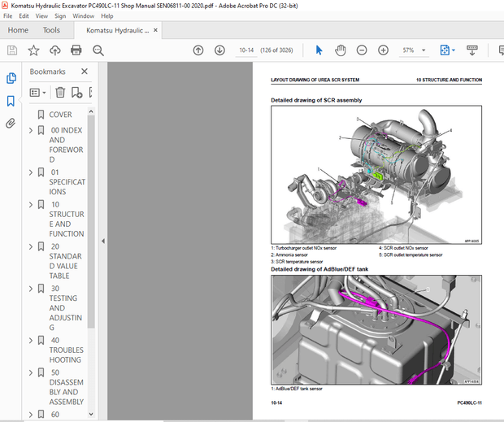Screen dimensions: 504x422
Task: Jump to 40 TROUBLESHOOTING bookmark
Action: pos(66,350)
